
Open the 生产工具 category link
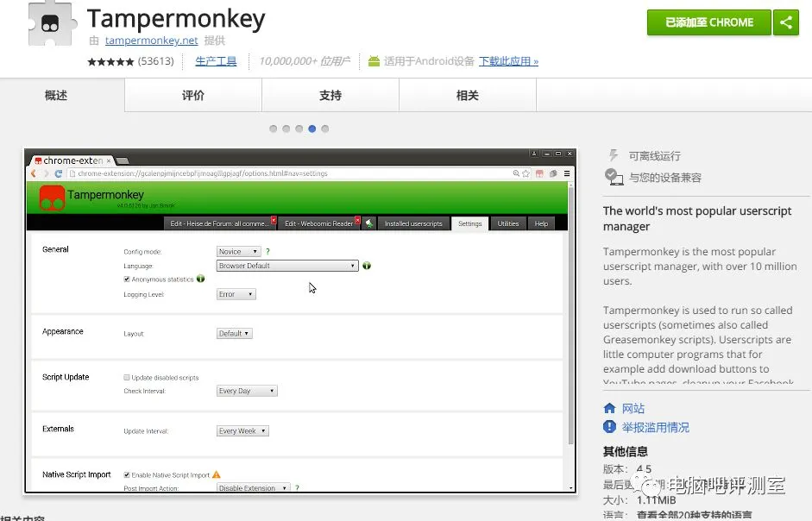(x=216, y=61)
